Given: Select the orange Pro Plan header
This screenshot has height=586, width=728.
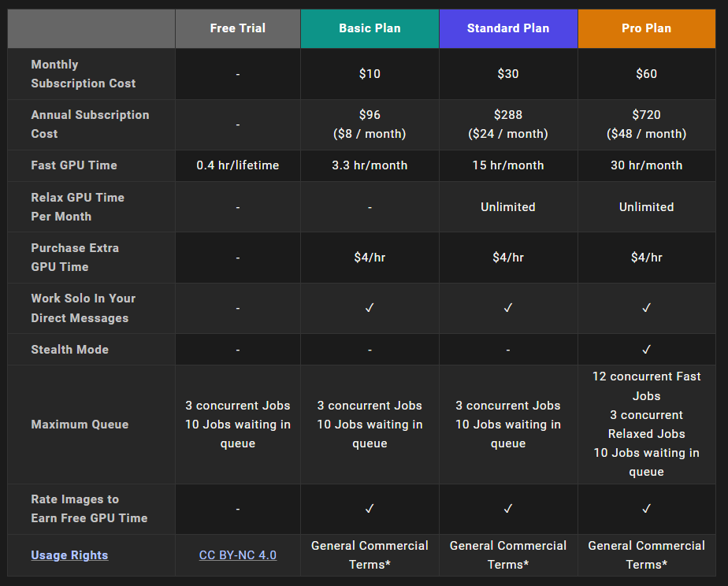Looking at the screenshot, I should 646,28.
